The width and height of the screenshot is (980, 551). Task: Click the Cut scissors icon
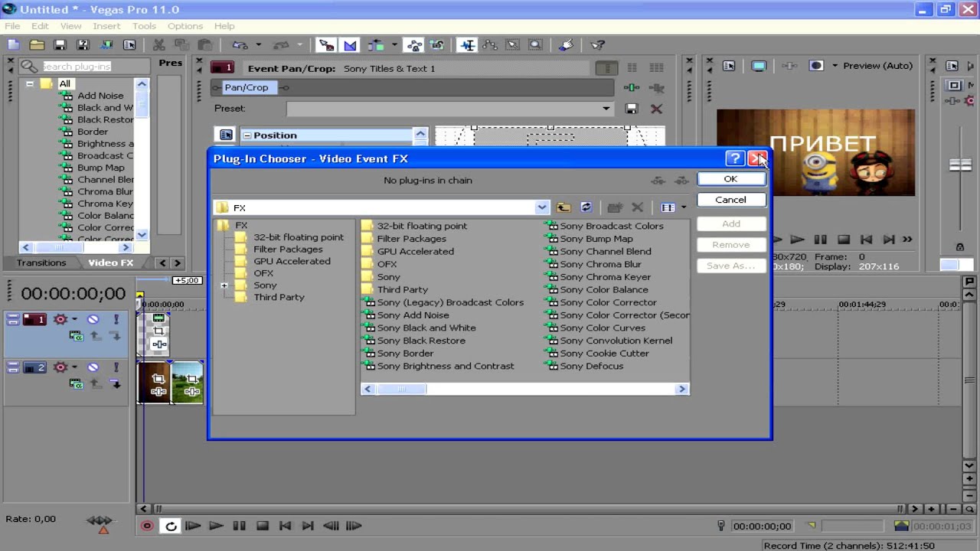pyautogui.click(x=159, y=45)
